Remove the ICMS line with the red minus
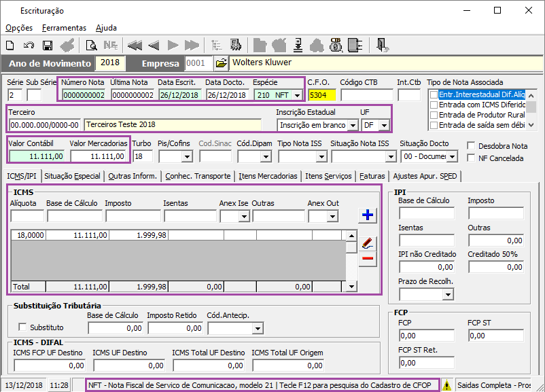Screen dimensions: 545x392 [368, 258]
